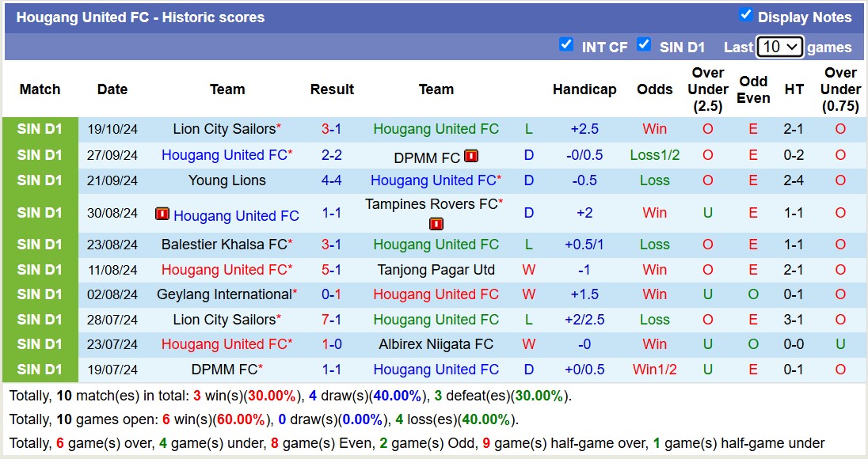
Task: Click the Handicap column header
Action: 584,89
